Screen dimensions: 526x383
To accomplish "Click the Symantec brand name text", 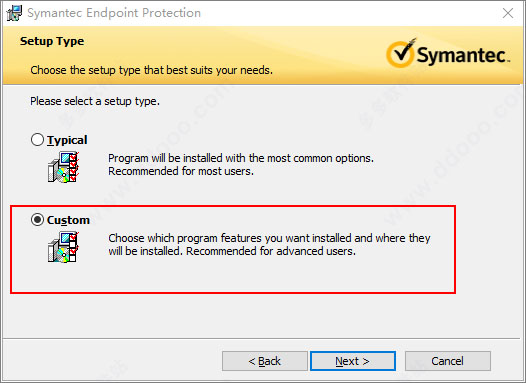I will [x=463, y=55].
